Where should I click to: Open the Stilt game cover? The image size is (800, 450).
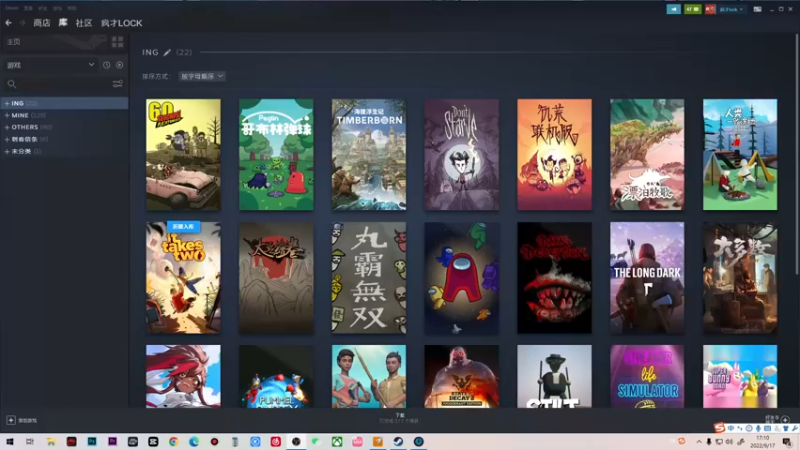(x=555, y=377)
